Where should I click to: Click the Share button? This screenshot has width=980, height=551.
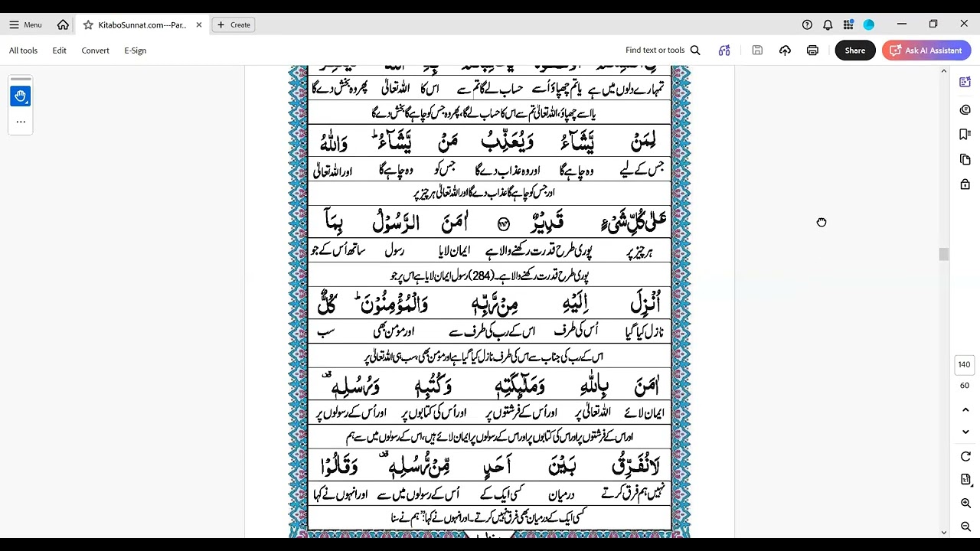pos(855,51)
